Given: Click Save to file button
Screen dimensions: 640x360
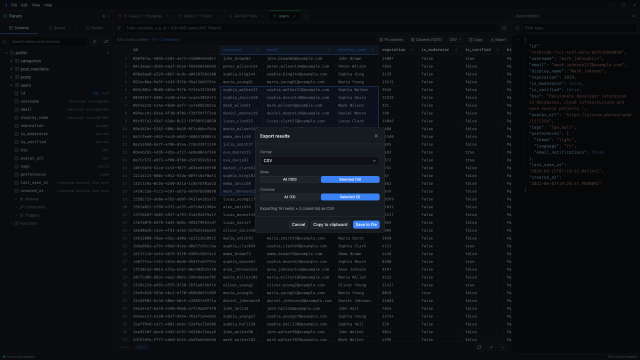Looking at the screenshot, I should 366,224.
